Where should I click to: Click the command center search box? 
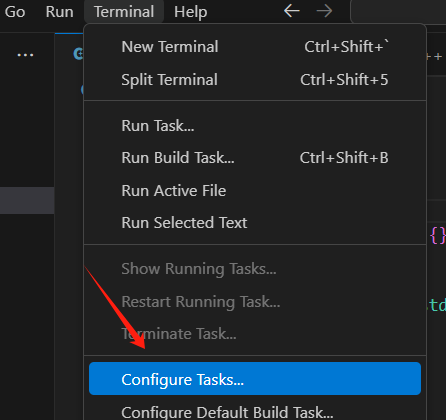[x=398, y=11]
